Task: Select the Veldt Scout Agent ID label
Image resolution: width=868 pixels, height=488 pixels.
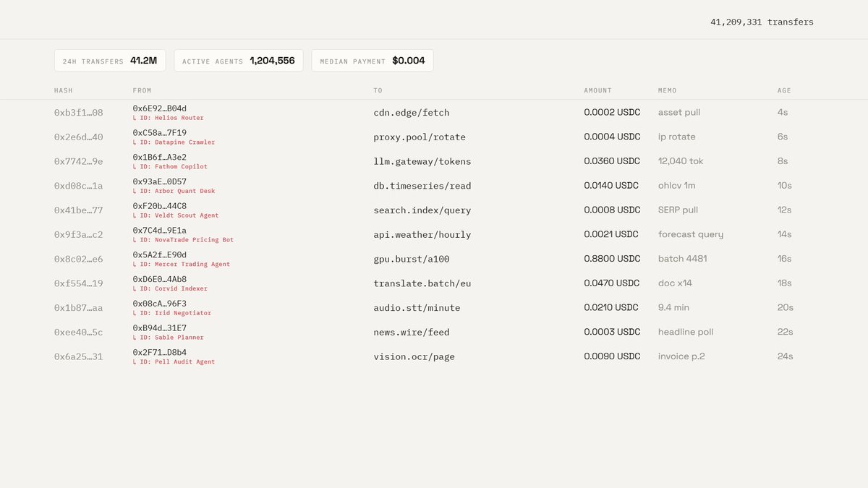Action: coord(176,215)
